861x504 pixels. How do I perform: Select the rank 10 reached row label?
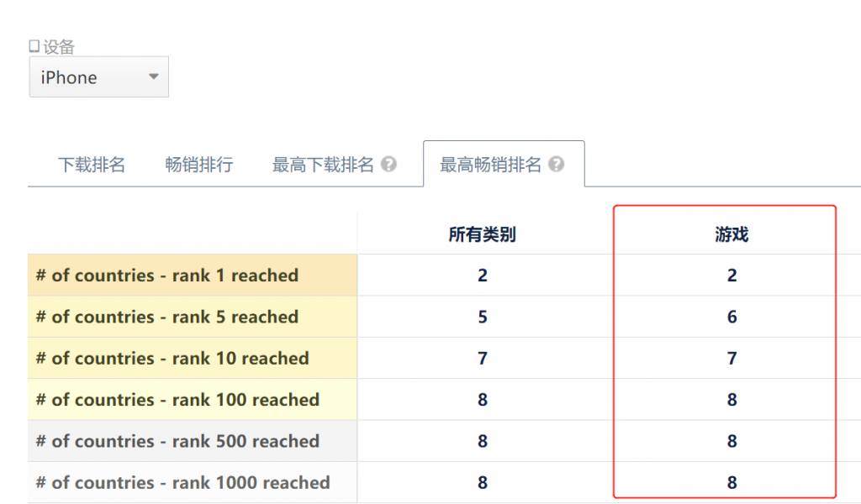172,359
